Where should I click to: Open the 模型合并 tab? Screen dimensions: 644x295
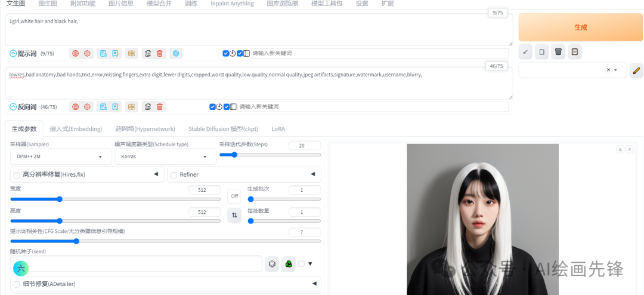pos(159,4)
